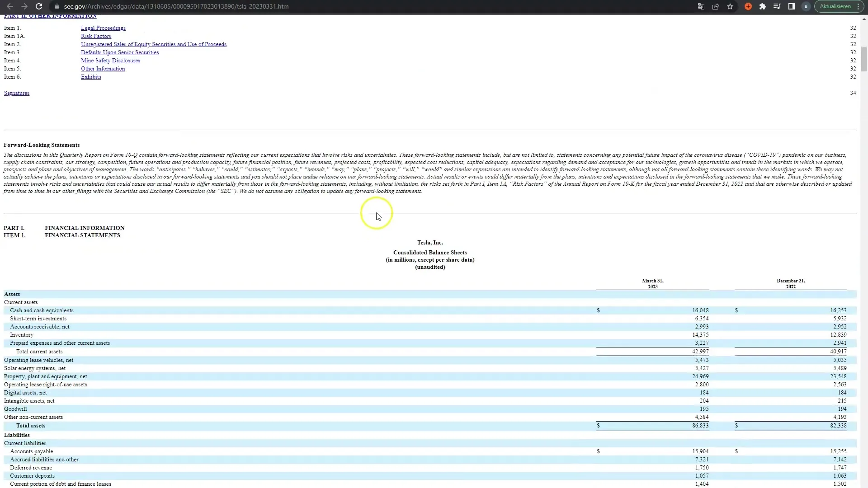Click the vertical scrollbar thumb
Viewport: 868px width, 488px height.
[x=864, y=59]
